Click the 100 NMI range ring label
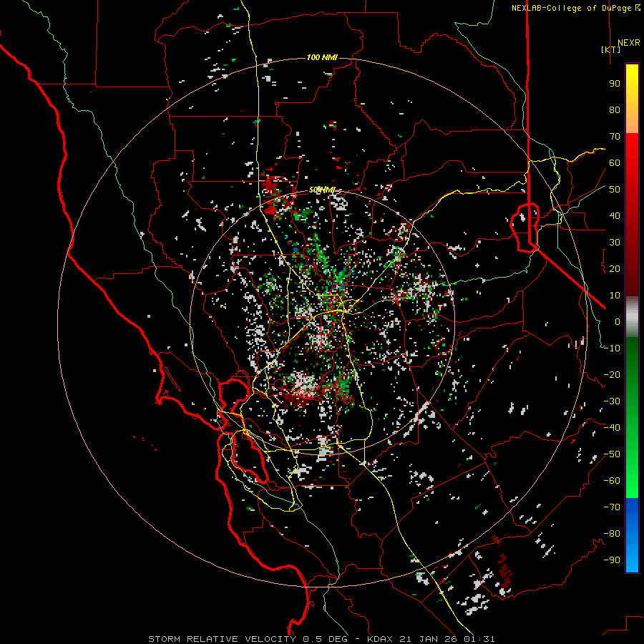Image resolution: width=644 pixels, height=644 pixels. [322, 57]
